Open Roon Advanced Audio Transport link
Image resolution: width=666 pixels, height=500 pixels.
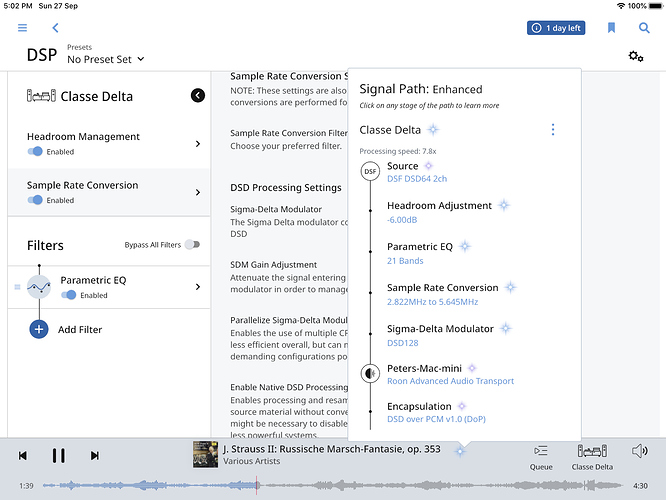coord(450,381)
